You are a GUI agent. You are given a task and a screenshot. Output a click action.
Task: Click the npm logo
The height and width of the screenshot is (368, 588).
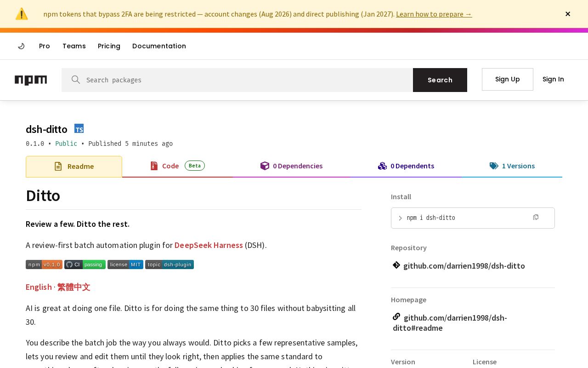click(31, 80)
